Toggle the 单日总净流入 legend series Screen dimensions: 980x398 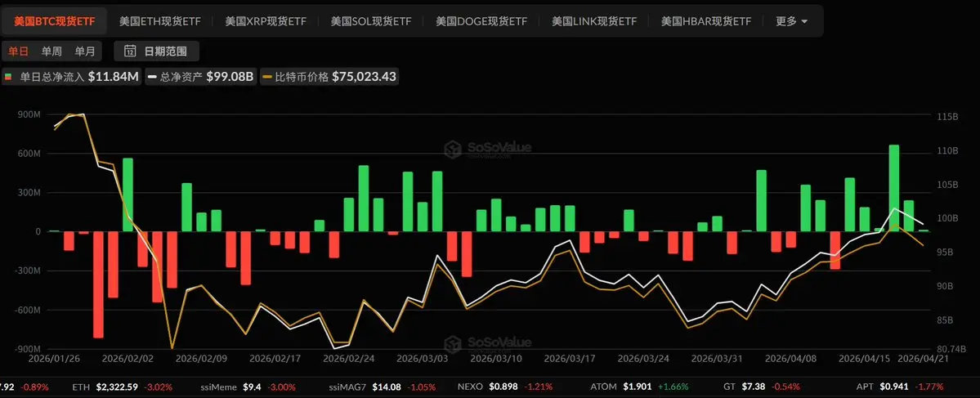pos(71,77)
